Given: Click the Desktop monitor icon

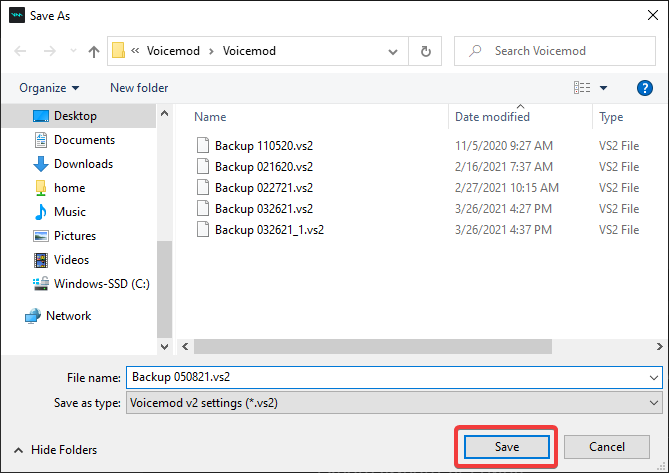Looking at the screenshot, I should tap(41, 116).
